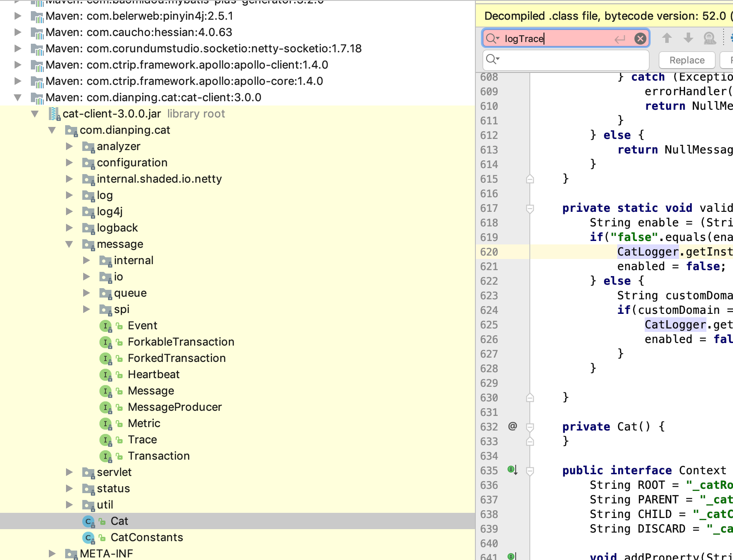Select the Metric interface icon
Image resolution: width=733 pixels, height=560 pixels.
105,424
